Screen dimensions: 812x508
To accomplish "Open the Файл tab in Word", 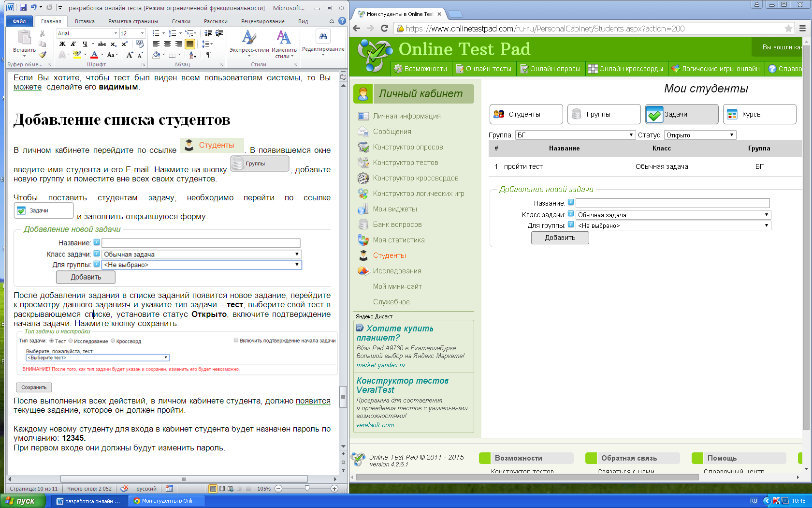I will coord(19,21).
